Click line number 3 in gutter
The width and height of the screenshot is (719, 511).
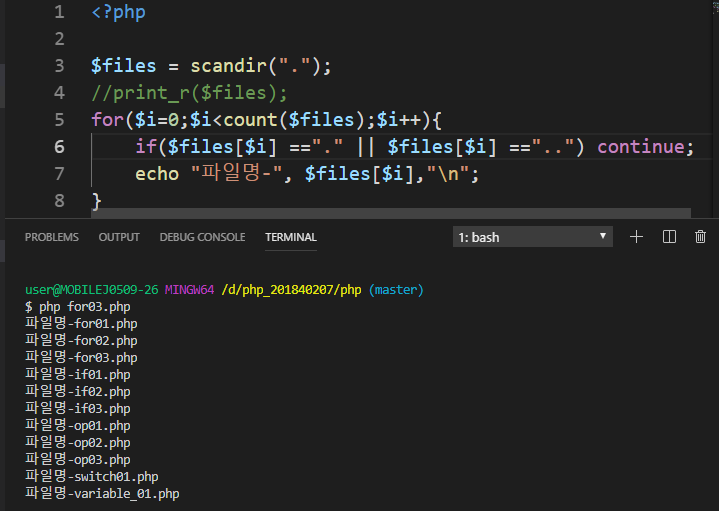59,66
